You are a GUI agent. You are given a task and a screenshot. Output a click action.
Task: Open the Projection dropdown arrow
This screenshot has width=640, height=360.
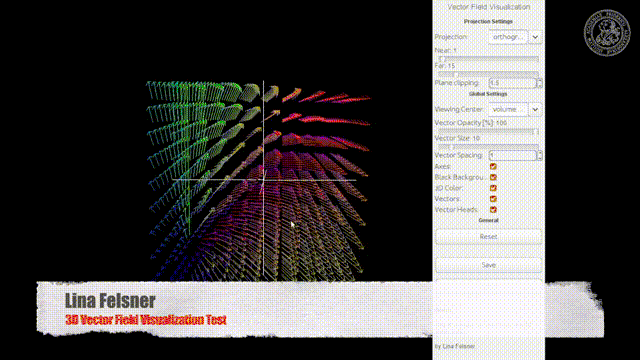coord(535,37)
